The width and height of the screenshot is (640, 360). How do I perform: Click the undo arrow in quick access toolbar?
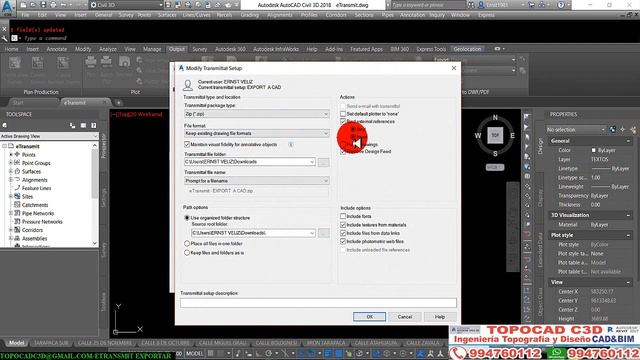(64, 5)
